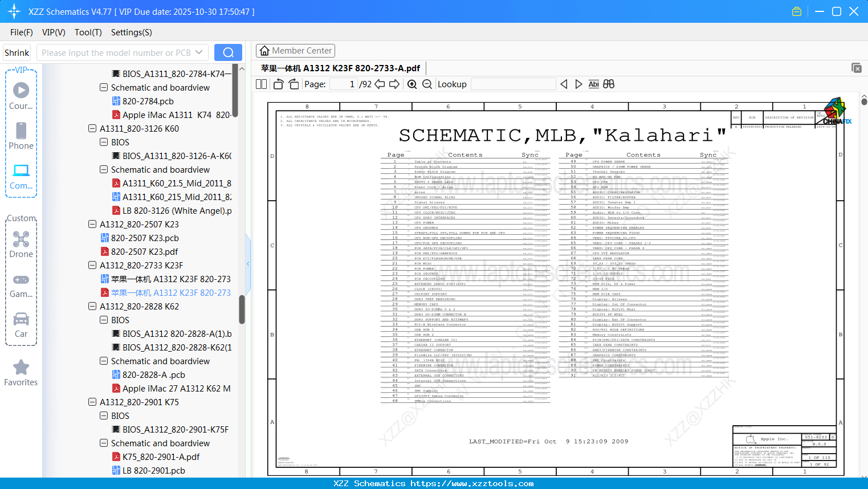Open the LB 820-3126 (White Angel) PDF
The width and height of the screenshot is (868, 489).
172,211
